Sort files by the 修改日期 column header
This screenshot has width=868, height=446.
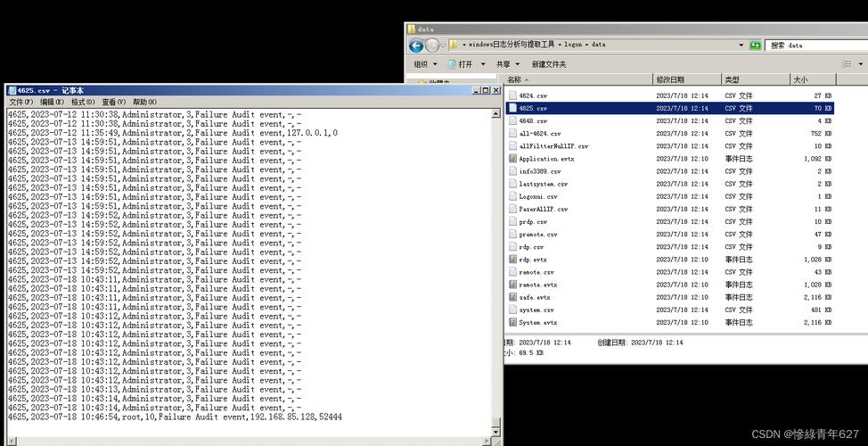click(670, 79)
